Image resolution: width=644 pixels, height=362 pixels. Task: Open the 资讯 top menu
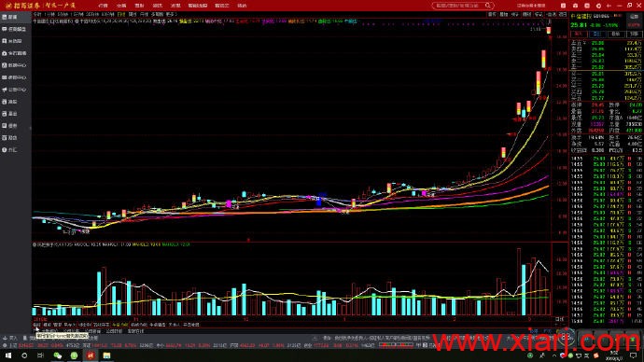pos(158,6)
